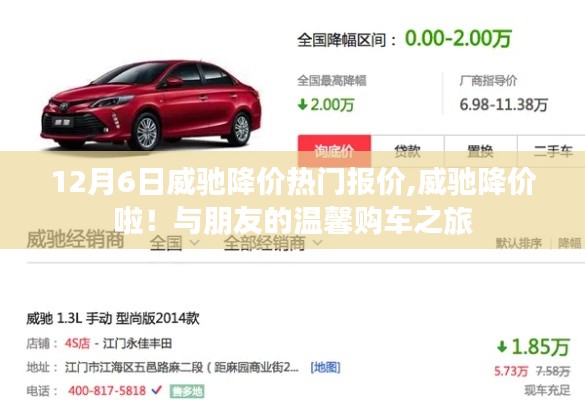Click the red Vios car image
The width and height of the screenshot is (585, 400).
150,104
